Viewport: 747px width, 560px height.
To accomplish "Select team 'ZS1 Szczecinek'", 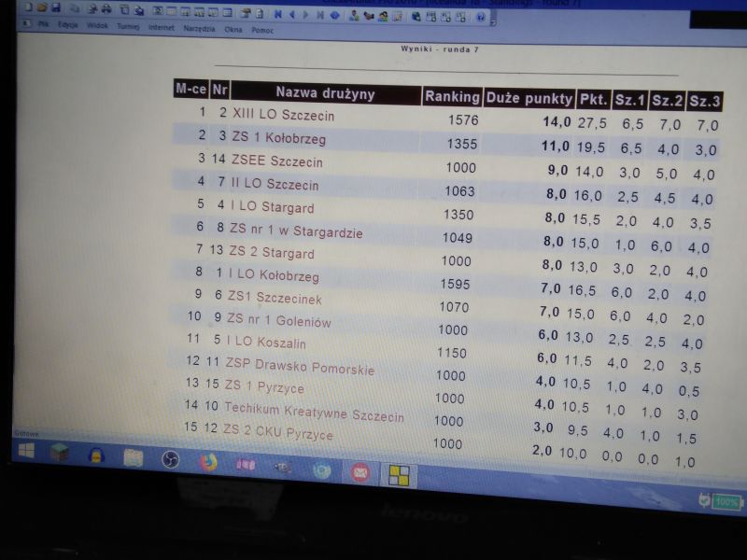I will coord(275,297).
